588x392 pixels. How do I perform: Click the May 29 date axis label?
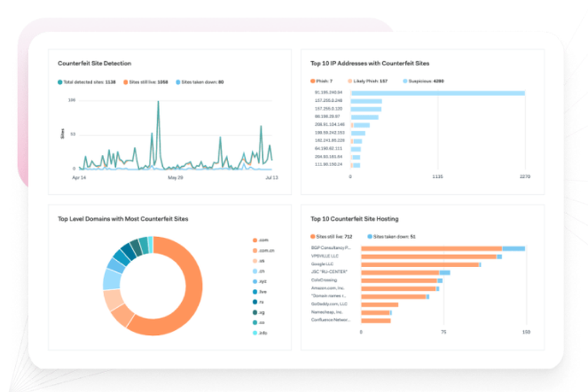point(175,178)
